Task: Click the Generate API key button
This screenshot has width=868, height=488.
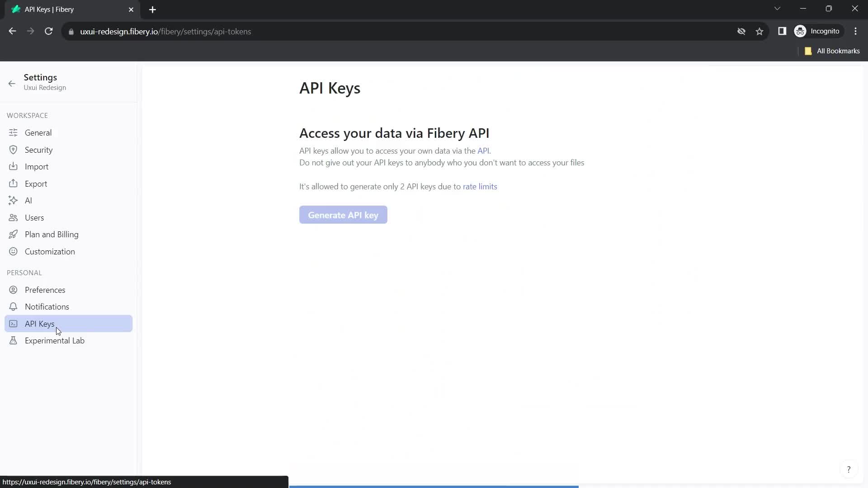Action: pyautogui.click(x=344, y=215)
